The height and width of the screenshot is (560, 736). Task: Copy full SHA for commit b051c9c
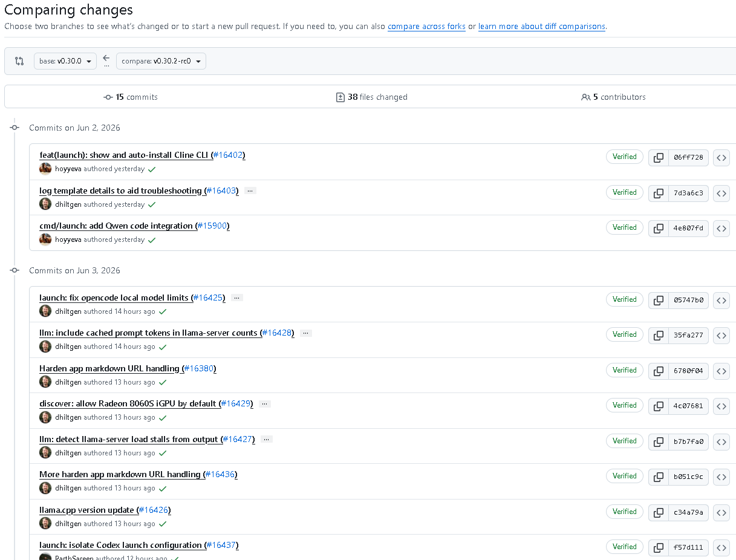[659, 477]
